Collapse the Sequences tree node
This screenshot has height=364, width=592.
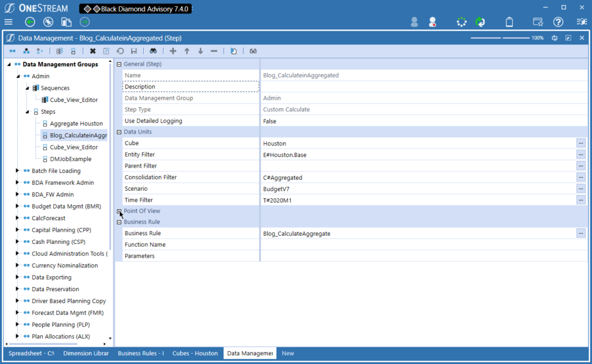pyautogui.click(x=27, y=88)
